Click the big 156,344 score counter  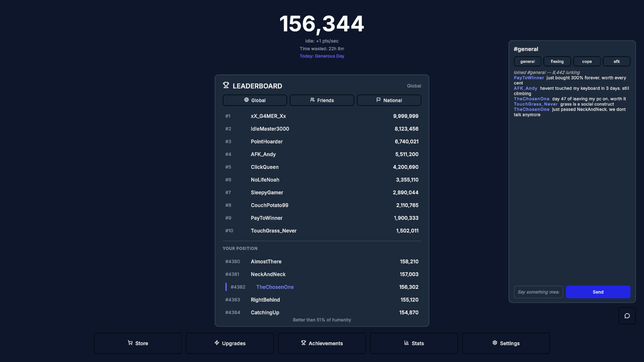[322, 24]
